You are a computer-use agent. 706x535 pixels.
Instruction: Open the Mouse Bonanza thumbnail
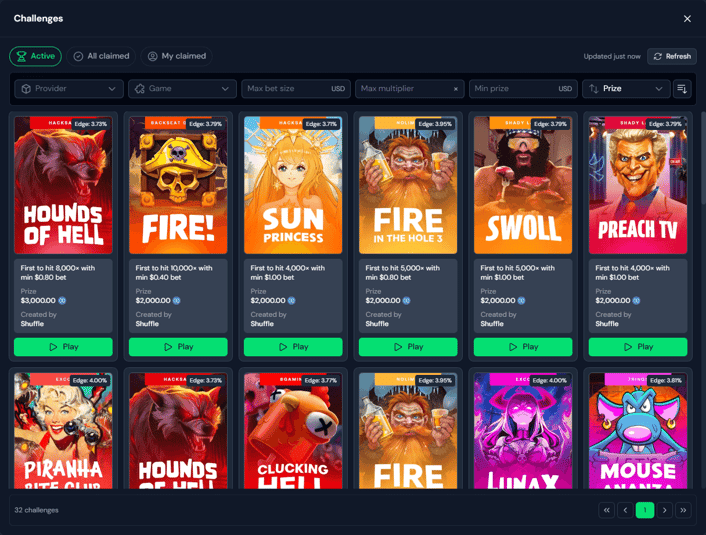[638, 431]
